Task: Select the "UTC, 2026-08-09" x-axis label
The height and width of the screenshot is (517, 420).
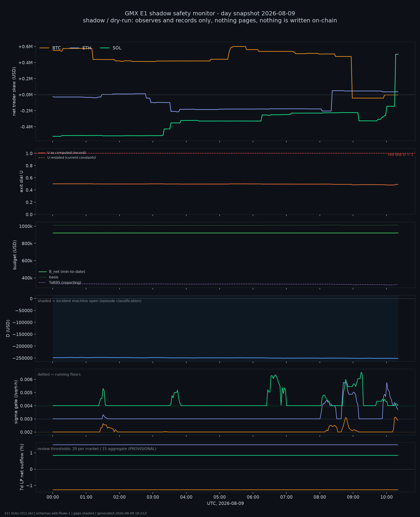Action: pos(225,503)
